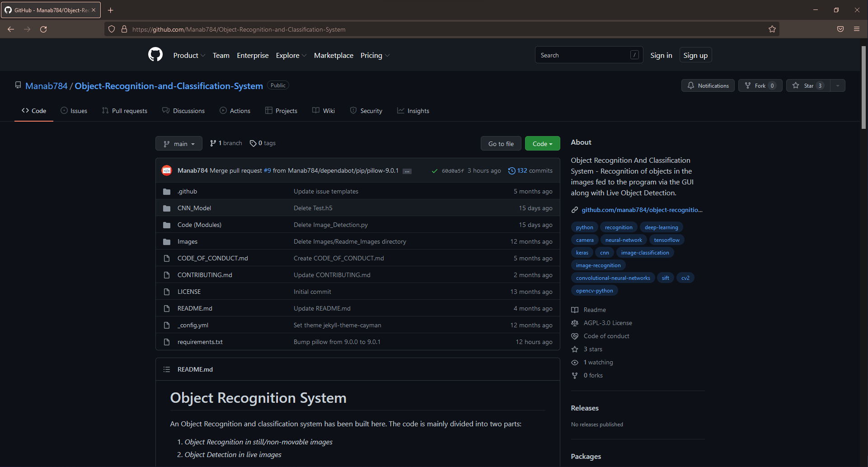This screenshot has height=467, width=868.
Task: Bookmark this page with star icon
Action: [x=772, y=29]
